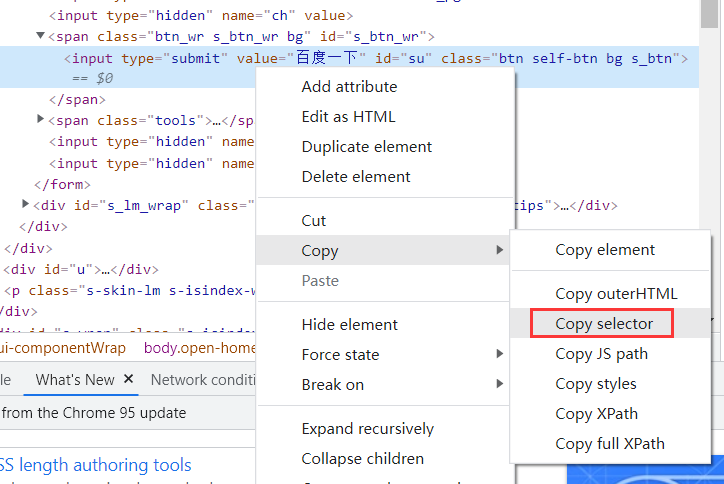Choose Copy selector in submenu

point(604,324)
